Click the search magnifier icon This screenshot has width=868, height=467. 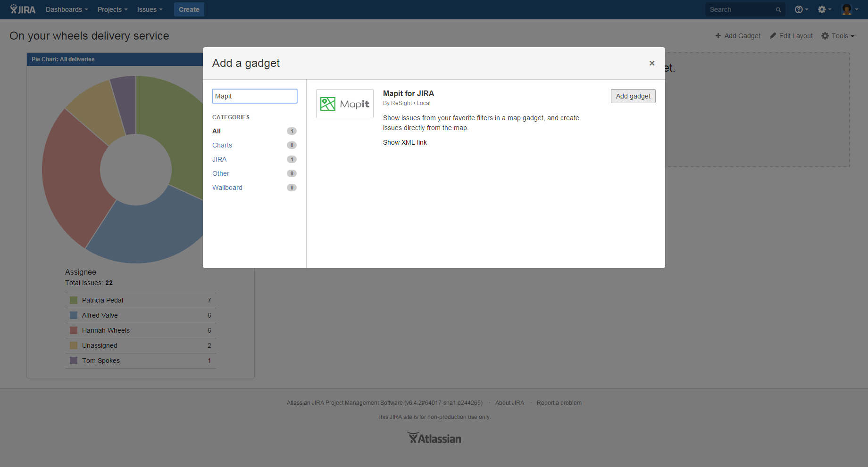(778, 9)
